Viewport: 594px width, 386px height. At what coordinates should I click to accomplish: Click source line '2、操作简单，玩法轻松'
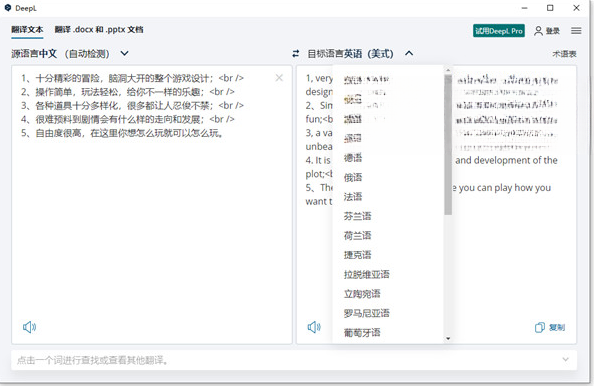(127, 92)
